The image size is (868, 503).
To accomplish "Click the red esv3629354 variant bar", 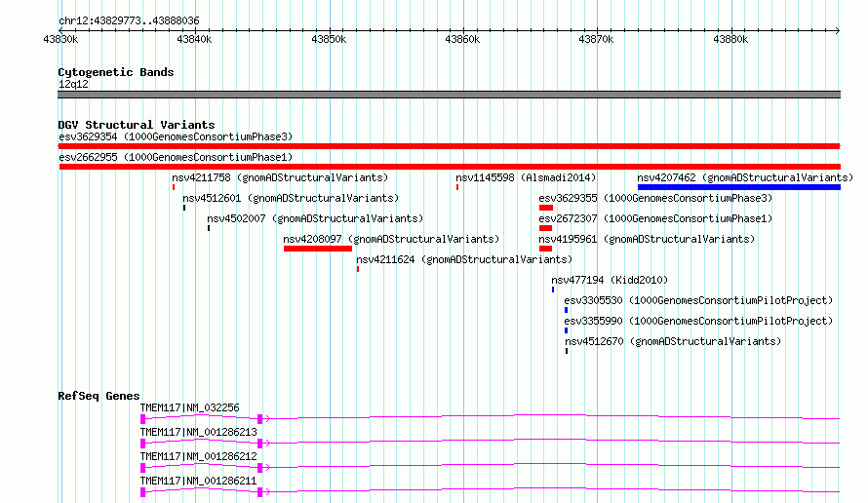I will pos(449,146).
